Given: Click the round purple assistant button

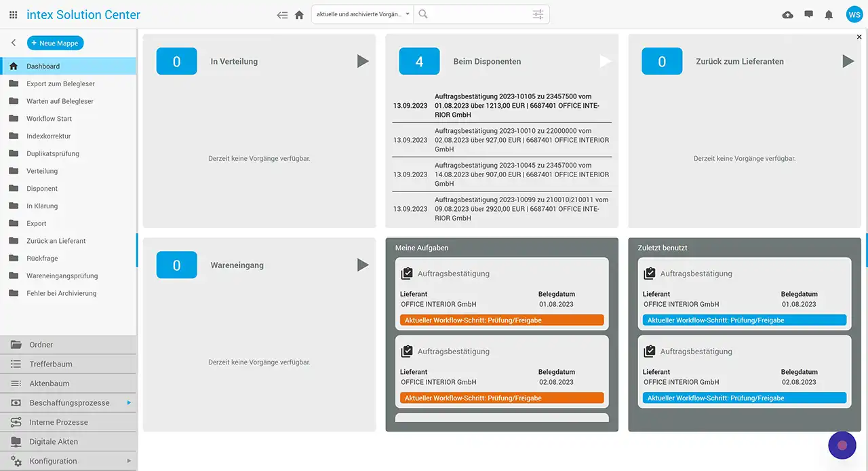Looking at the screenshot, I should click(x=842, y=445).
